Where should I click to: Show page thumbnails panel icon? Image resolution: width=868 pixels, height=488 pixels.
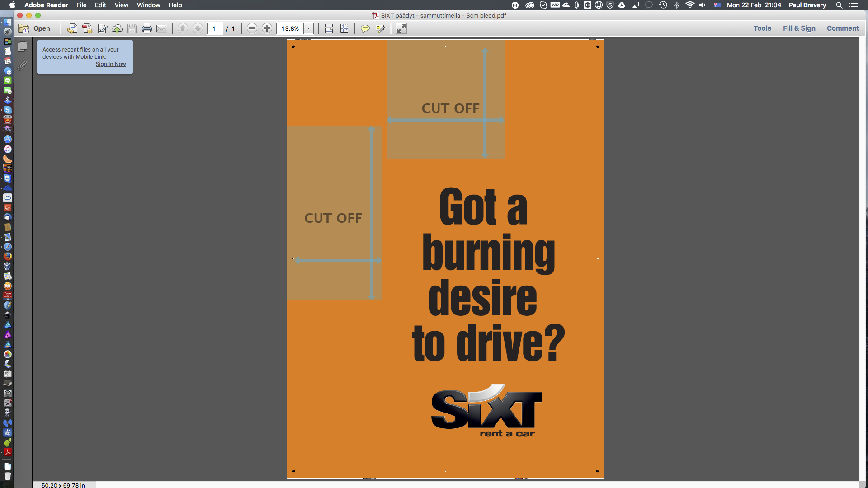tap(23, 46)
